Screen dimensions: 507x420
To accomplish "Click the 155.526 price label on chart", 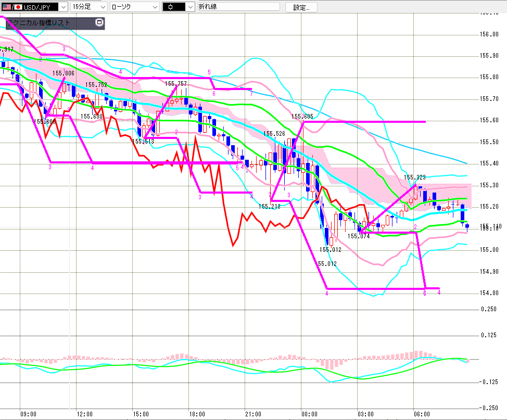I will pyautogui.click(x=274, y=134).
